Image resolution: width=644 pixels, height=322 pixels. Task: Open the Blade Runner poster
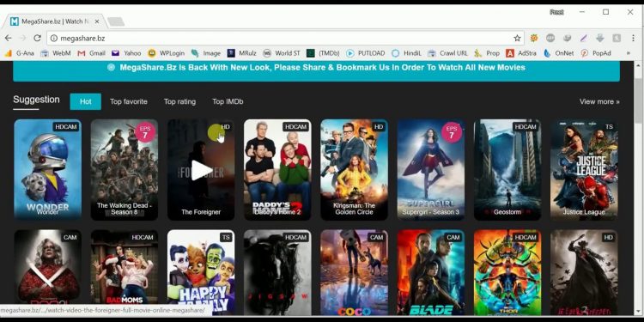coord(431,272)
